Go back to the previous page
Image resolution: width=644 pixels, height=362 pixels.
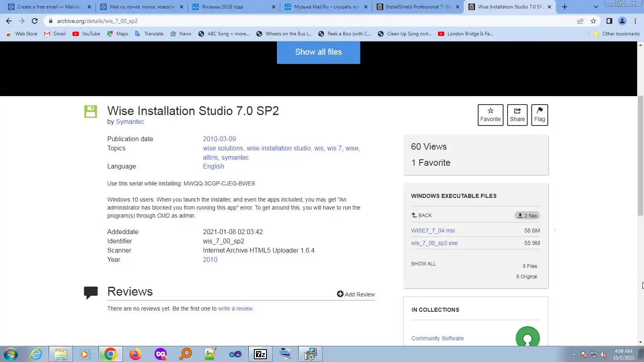click(9, 21)
